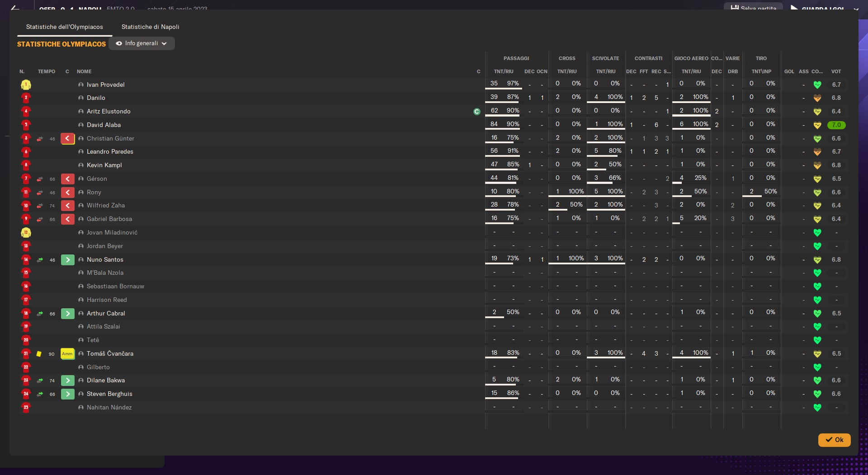Click the profile icon beside Leandro Paredes

click(x=81, y=151)
